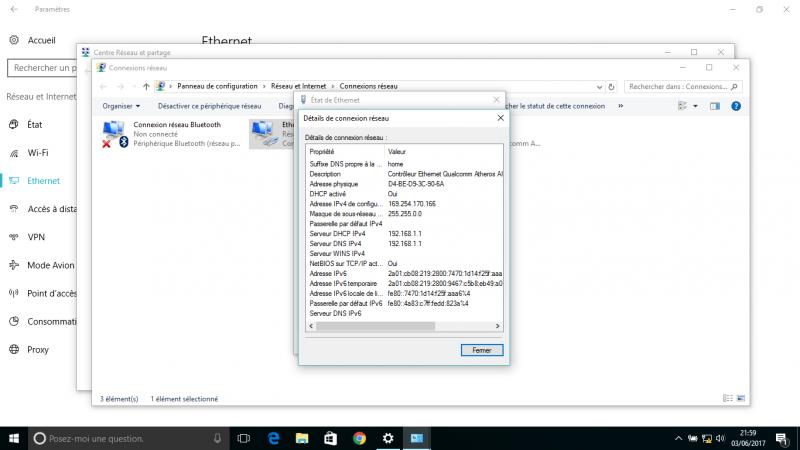This screenshot has height=450, width=800.
Task: Click the Propriété column header
Action: pyautogui.click(x=345, y=152)
